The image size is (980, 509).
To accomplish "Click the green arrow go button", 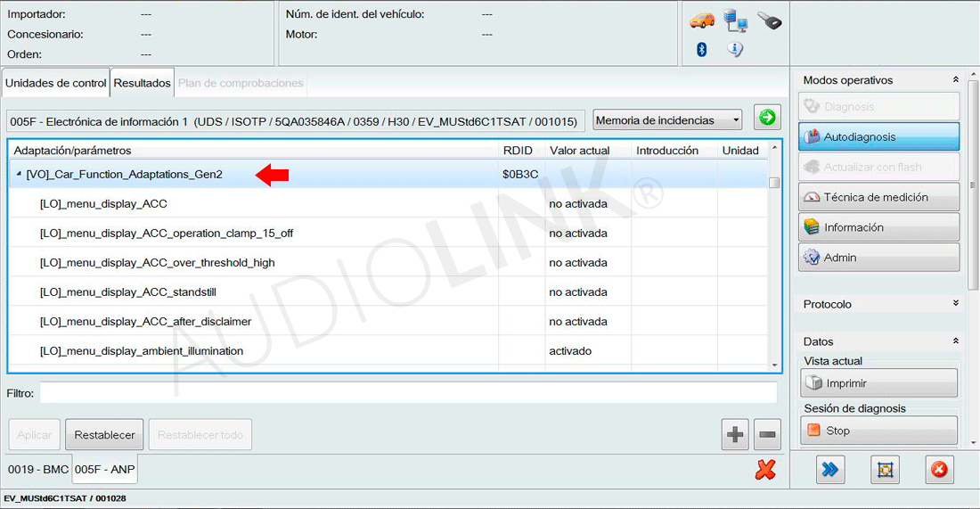I will (766, 118).
